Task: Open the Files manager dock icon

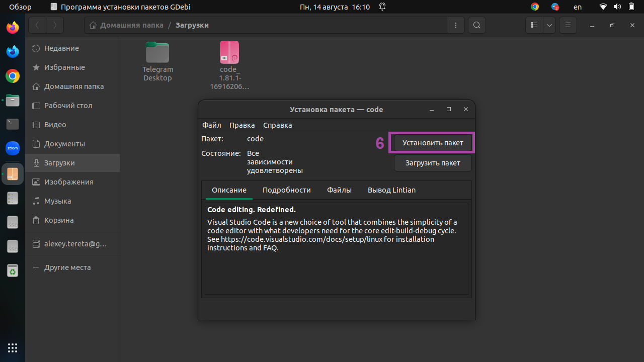Action: 13,100
